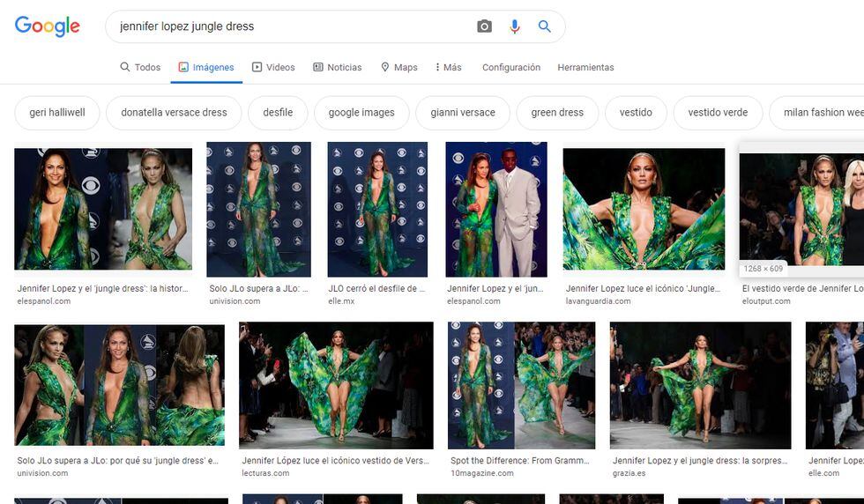The height and width of the screenshot is (504, 864).
Task: Open the Herramientas filter tools
Action: tap(585, 67)
